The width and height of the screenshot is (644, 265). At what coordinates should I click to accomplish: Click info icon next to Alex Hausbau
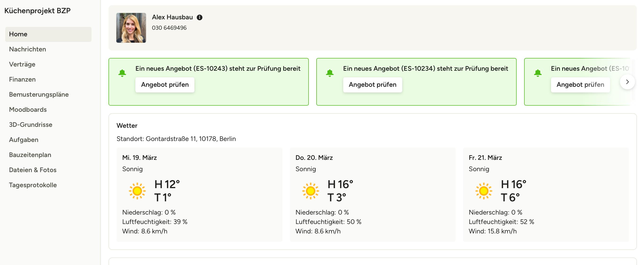[x=199, y=17]
